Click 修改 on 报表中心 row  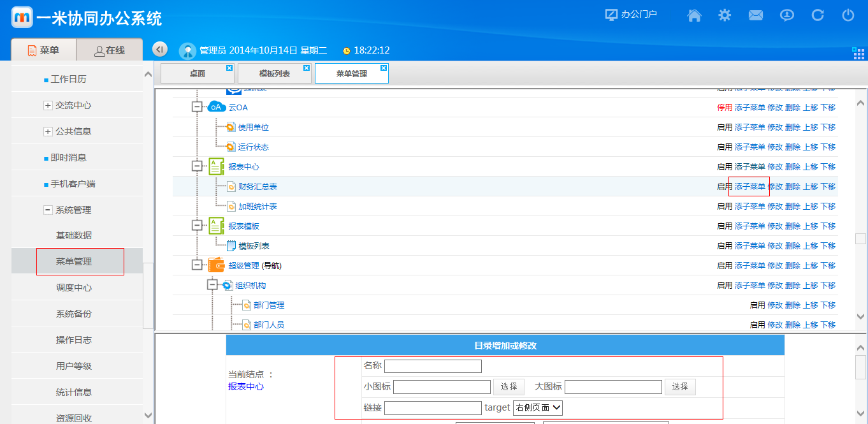coord(775,167)
